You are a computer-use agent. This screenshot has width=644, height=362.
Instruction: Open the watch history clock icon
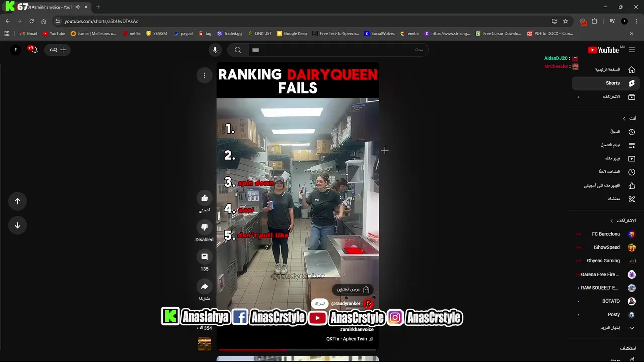pos(632,132)
